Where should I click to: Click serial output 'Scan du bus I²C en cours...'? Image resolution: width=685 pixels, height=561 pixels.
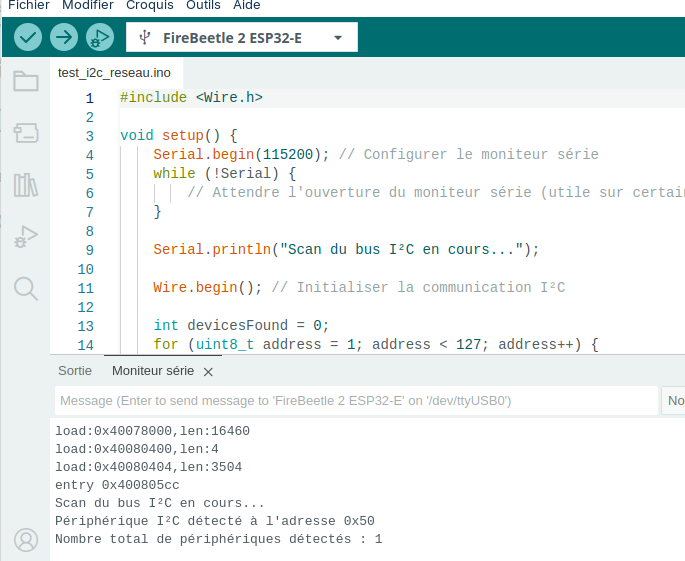pyautogui.click(x=160, y=503)
